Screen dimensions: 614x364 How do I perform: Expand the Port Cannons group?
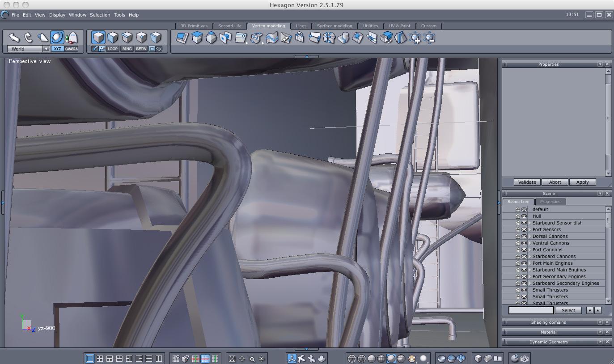pos(530,250)
